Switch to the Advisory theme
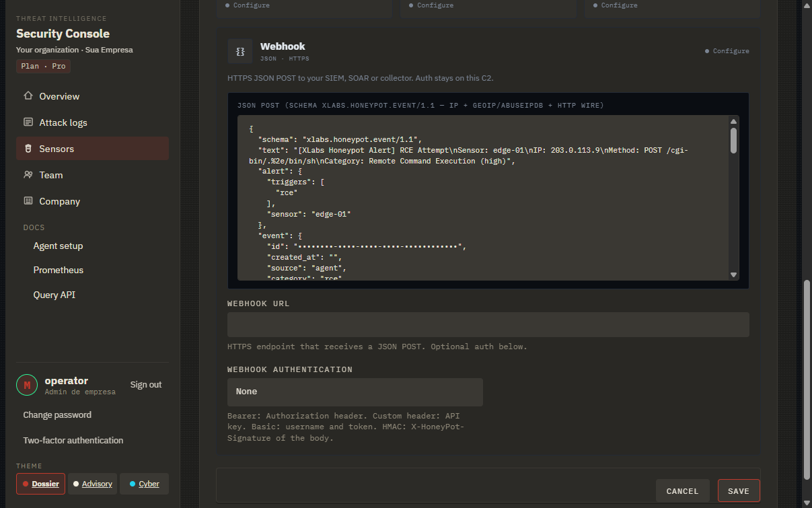This screenshot has width=812, height=508. tap(92, 484)
